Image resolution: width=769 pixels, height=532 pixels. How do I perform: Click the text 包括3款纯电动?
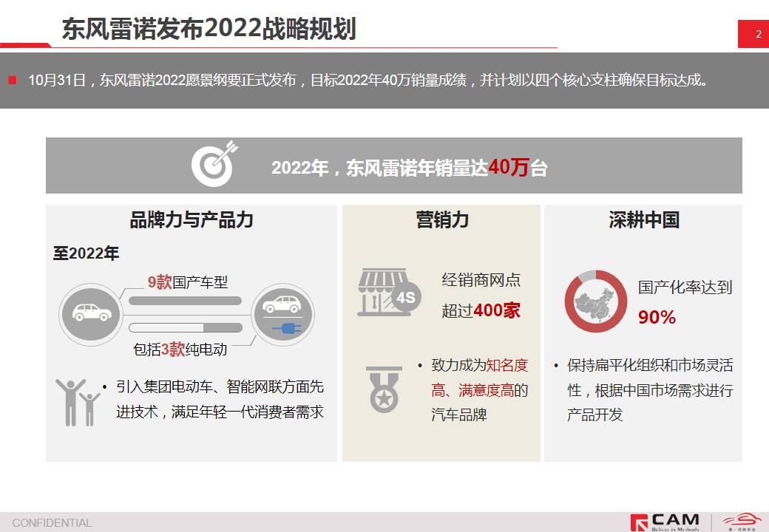[x=180, y=349]
